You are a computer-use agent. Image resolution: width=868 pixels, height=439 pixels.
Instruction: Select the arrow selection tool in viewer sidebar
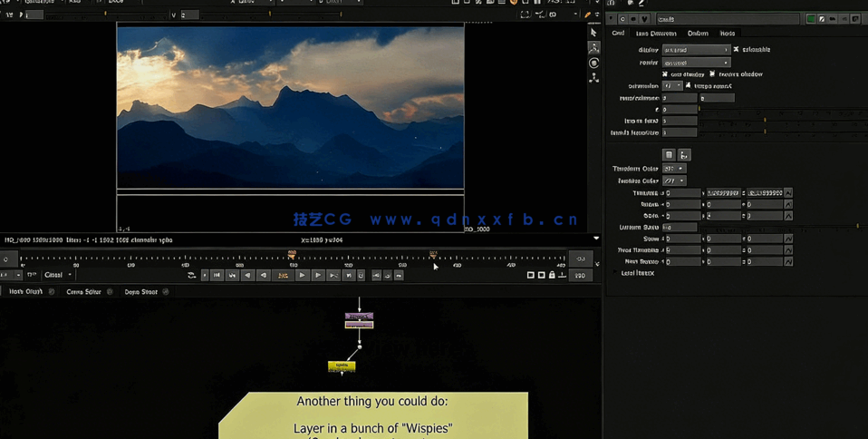pos(593,33)
